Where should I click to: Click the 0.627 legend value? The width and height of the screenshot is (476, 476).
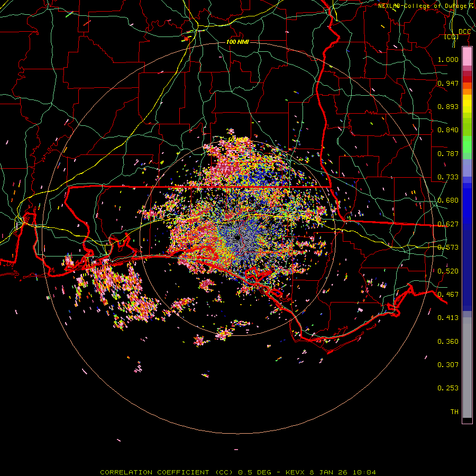448,224
